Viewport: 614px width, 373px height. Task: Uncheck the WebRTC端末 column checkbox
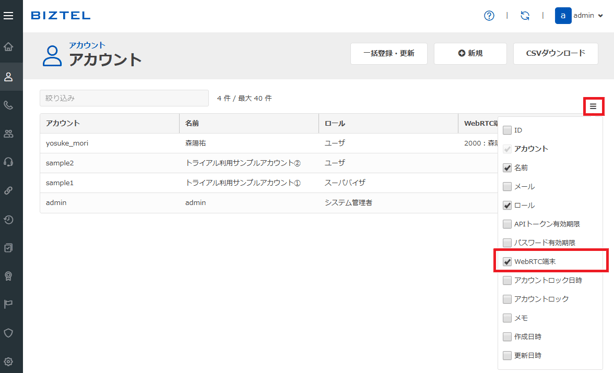(507, 261)
